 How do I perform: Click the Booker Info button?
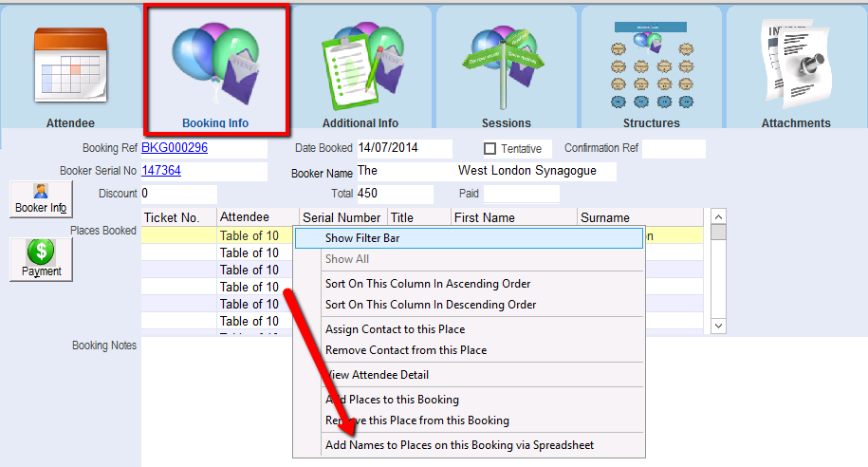coord(41,199)
